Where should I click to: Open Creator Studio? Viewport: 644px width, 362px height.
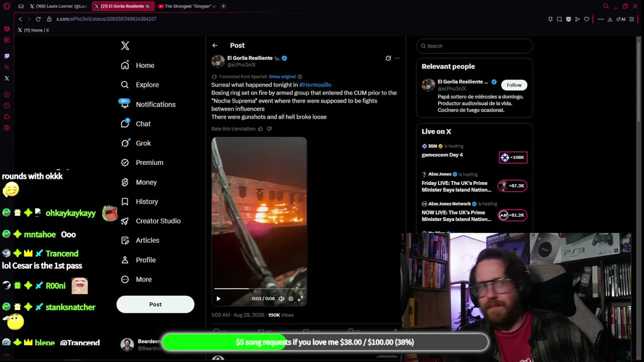click(x=150, y=221)
